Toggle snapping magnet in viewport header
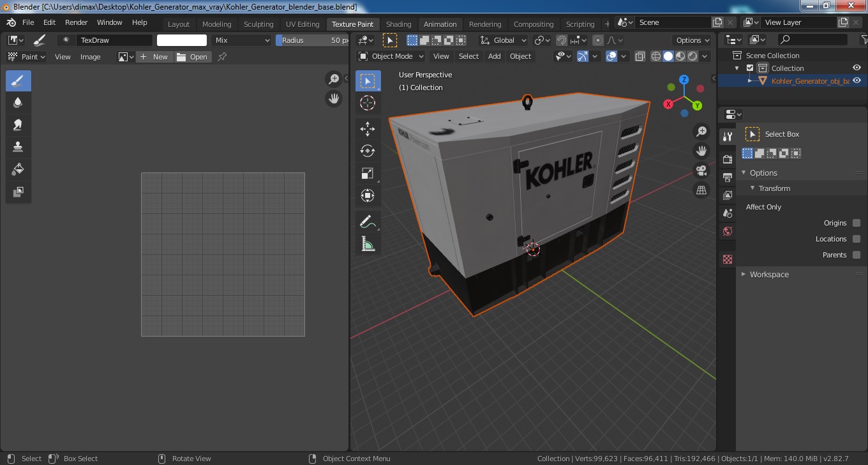 (x=561, y=40)
